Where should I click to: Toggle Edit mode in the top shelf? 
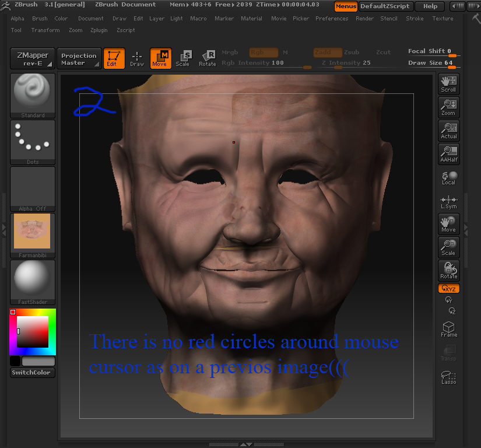114,58
